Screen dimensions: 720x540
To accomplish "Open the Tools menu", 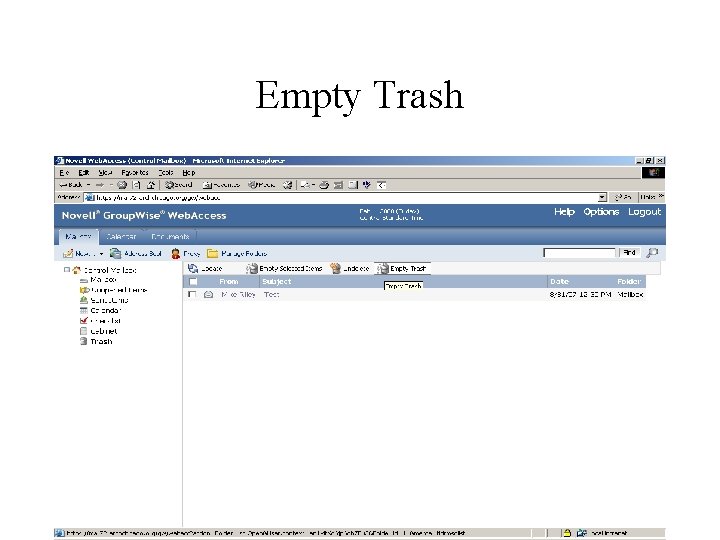I will click(166, 173).
